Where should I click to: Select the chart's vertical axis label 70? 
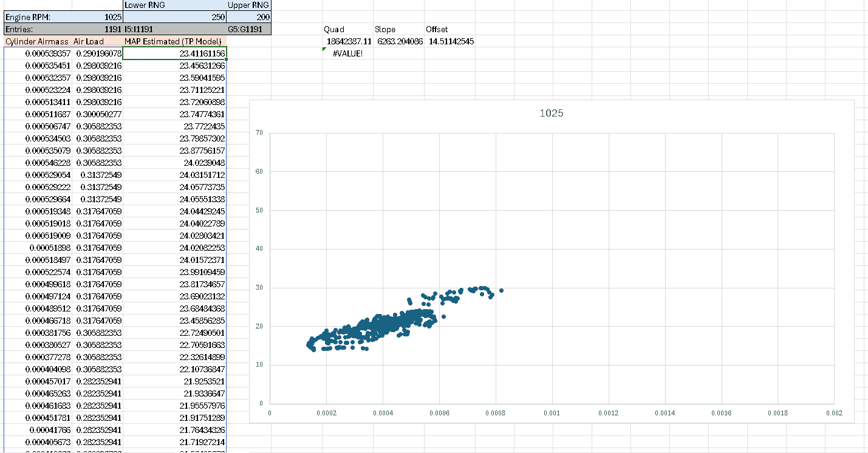point(259,132)
